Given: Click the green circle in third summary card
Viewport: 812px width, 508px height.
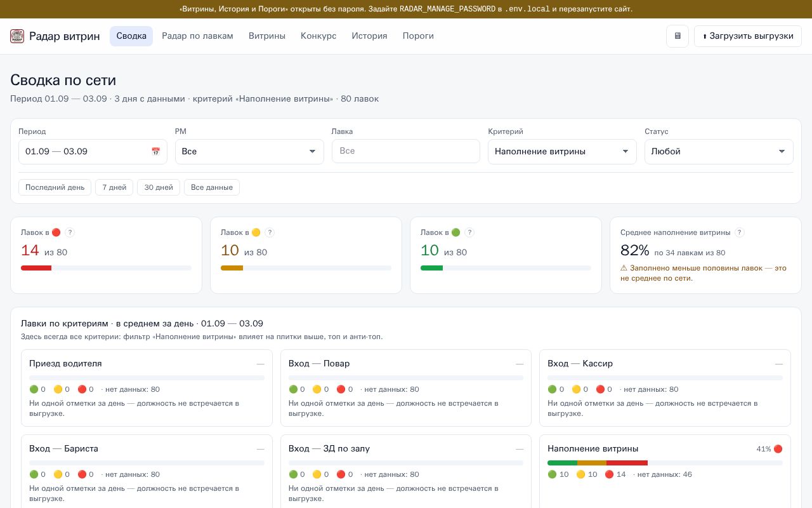Looking at the screenshot, I should point(455,232).
